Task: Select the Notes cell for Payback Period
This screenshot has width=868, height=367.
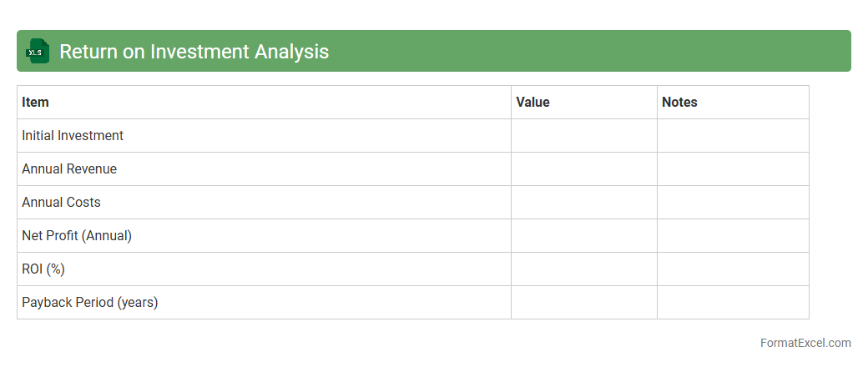Action: [x=732, y=302]
